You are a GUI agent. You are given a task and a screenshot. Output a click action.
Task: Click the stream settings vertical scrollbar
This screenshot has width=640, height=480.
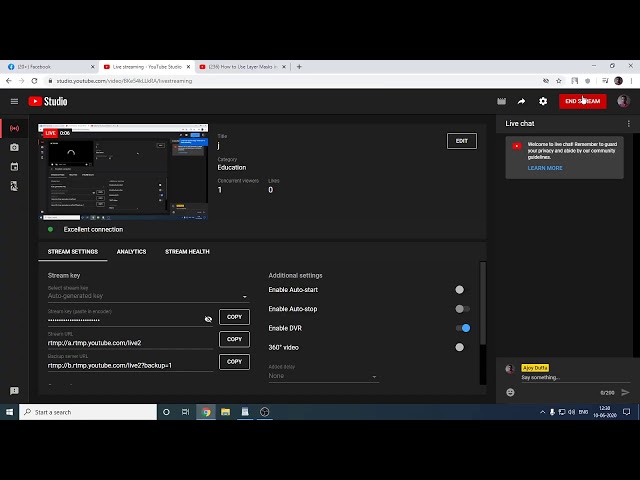point(483,303)
